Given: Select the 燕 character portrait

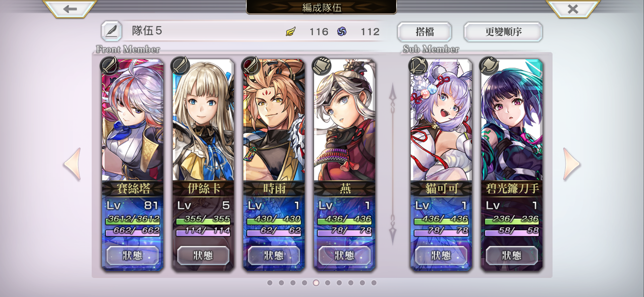Looking at the screenshot, I should tap(344, 120).
